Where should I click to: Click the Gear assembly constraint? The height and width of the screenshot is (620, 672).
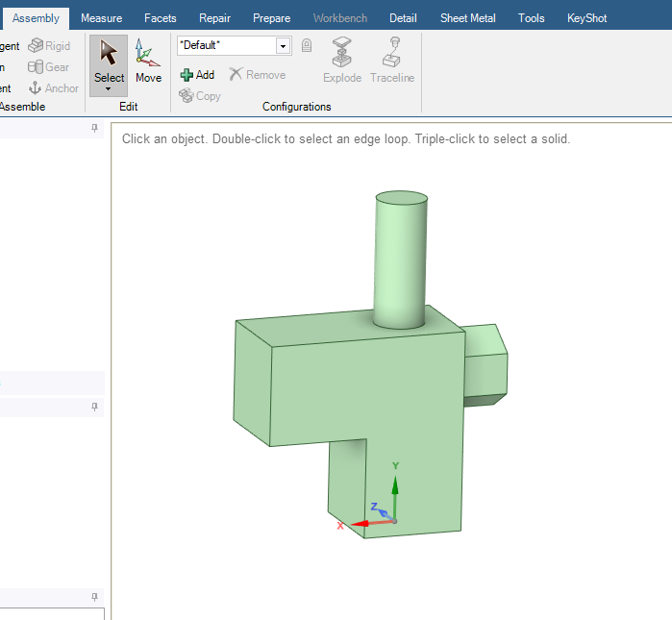48,67
